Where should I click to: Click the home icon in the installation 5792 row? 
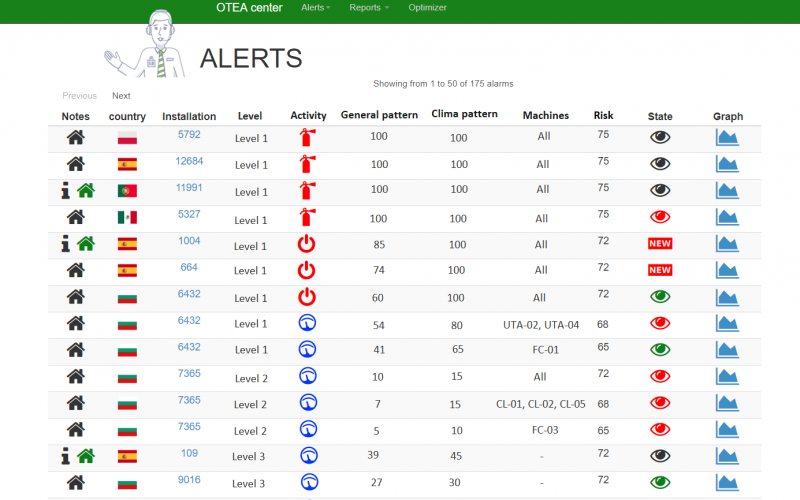75,138
